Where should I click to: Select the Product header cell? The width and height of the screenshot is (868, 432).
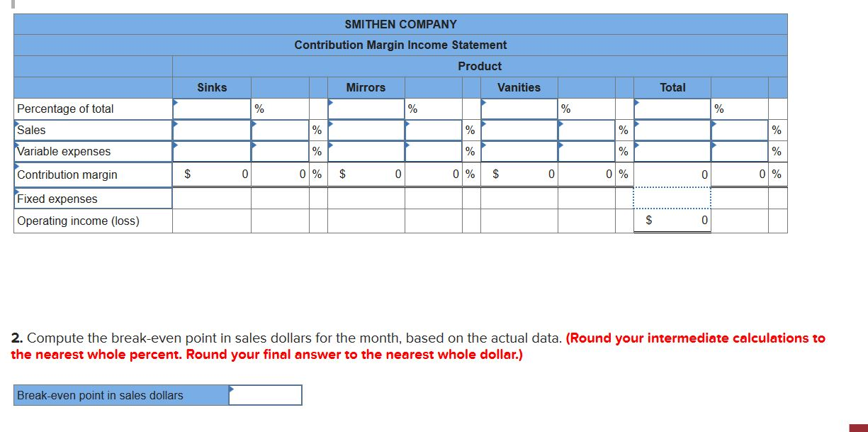tap(479, 66)
